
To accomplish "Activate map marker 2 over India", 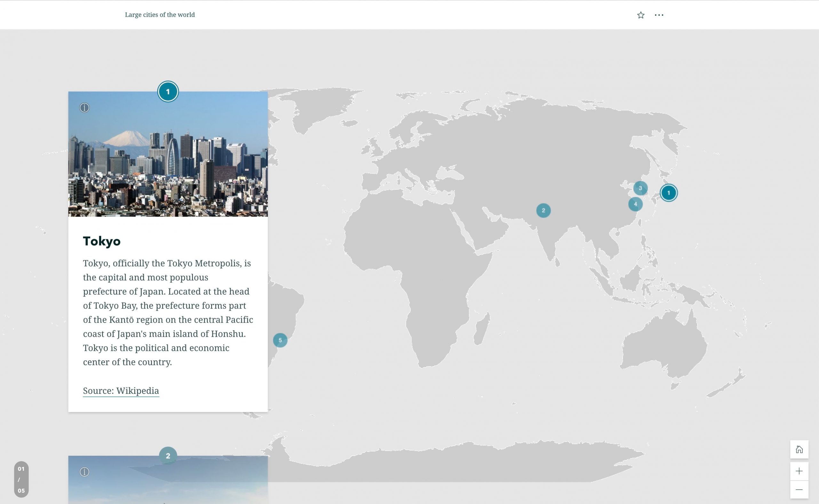I will pos(543,210).
